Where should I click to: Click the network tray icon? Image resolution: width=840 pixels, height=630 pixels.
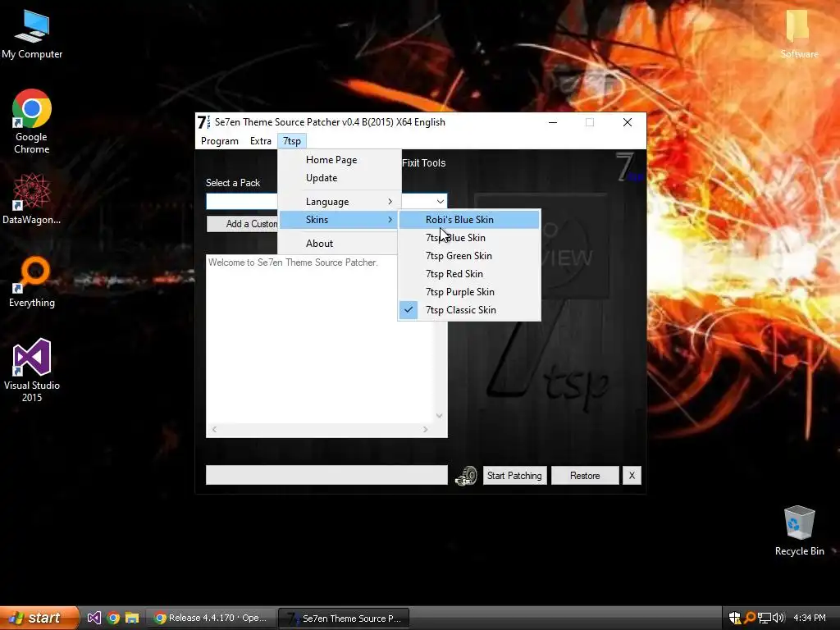[764, 618]
